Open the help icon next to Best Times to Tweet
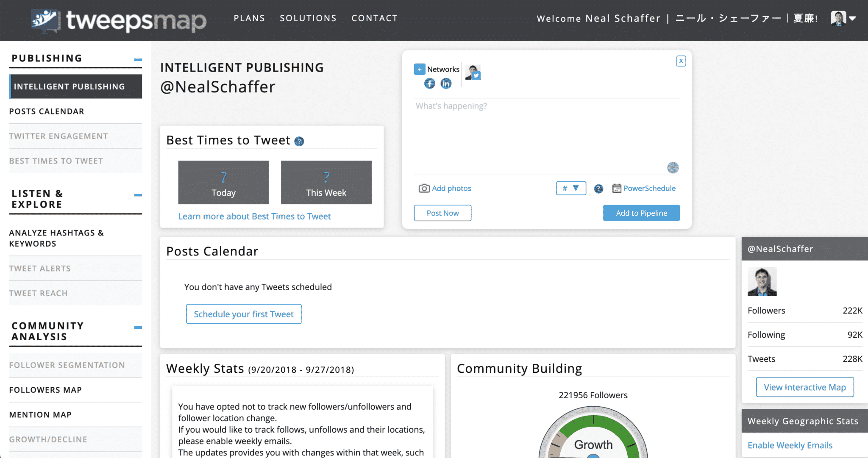 tap(299, 141)
